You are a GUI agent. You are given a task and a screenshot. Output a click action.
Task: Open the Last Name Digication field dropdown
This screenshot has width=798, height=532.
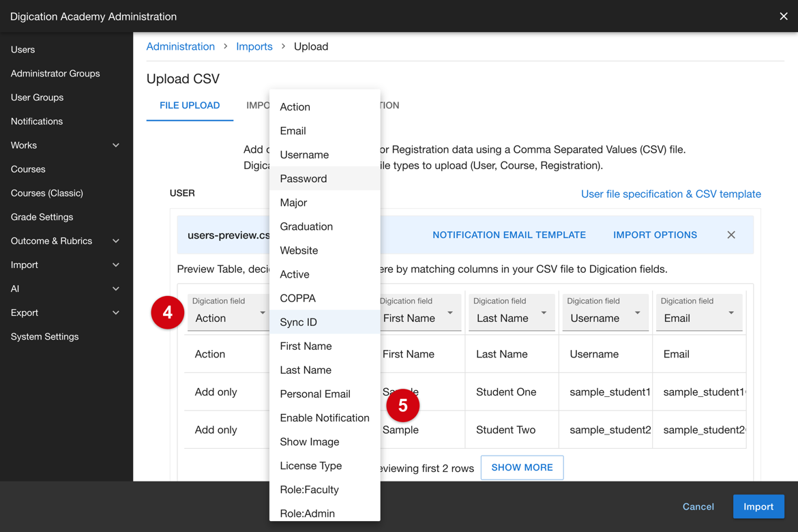512,312
